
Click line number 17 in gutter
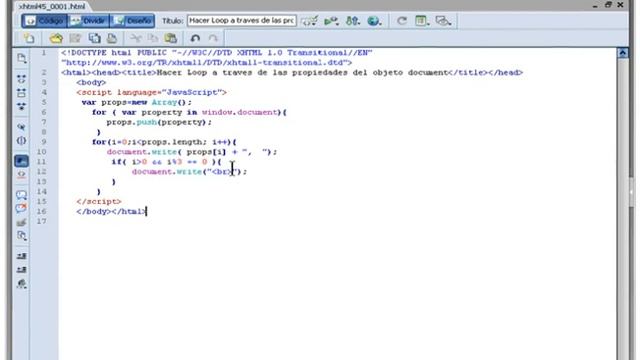(42, 221)
